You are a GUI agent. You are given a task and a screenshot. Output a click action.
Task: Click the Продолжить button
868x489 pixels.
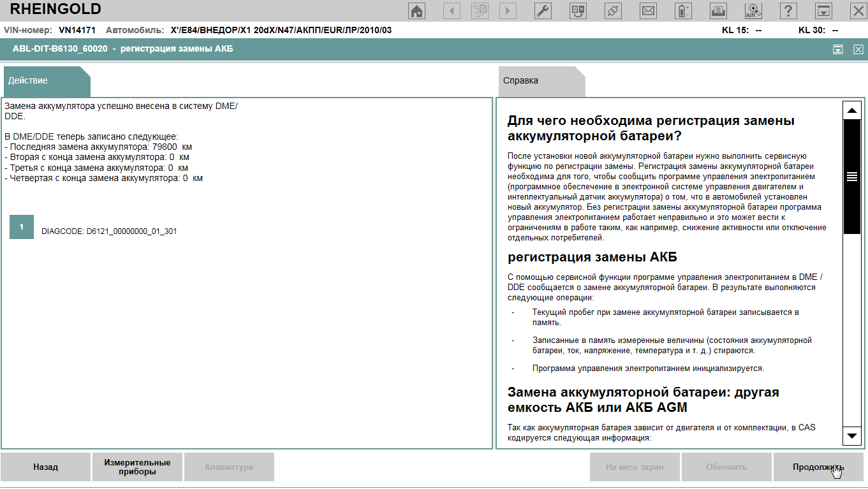pos(818,467)
